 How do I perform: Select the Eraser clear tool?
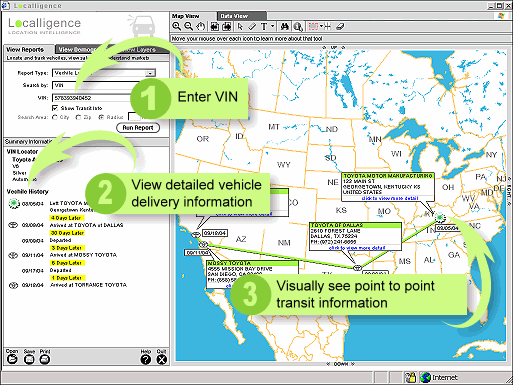(340, 26)
